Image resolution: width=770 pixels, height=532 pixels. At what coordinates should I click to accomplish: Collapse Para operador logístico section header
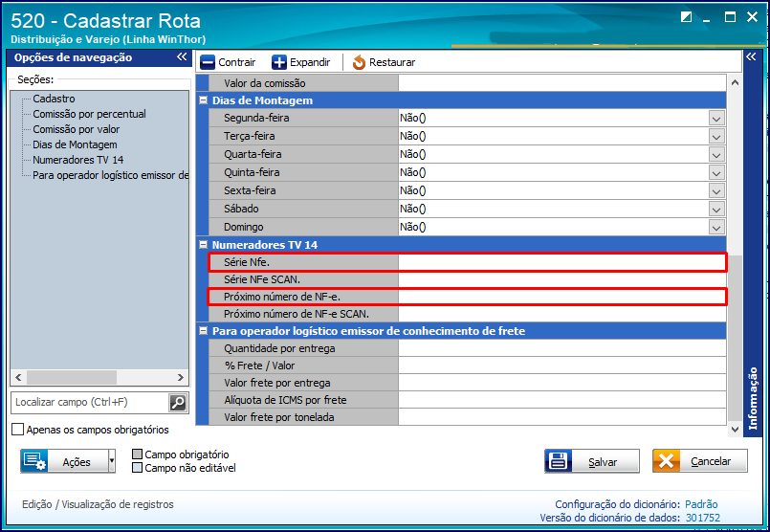(x=203, y=331)
